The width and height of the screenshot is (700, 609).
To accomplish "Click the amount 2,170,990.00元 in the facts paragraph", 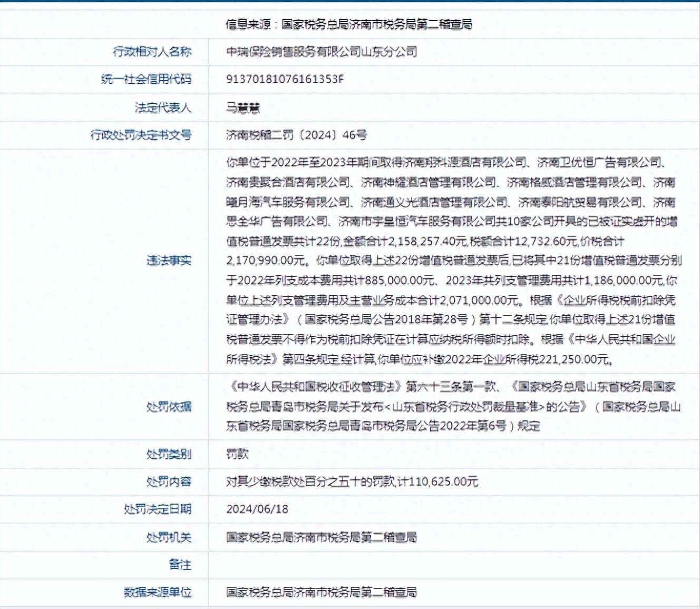I will 266,261.
